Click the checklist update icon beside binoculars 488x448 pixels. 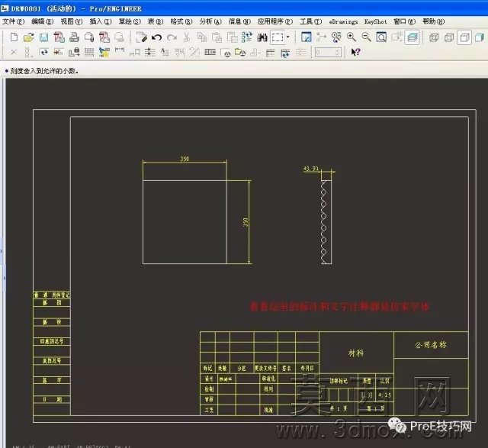(246, 37)
